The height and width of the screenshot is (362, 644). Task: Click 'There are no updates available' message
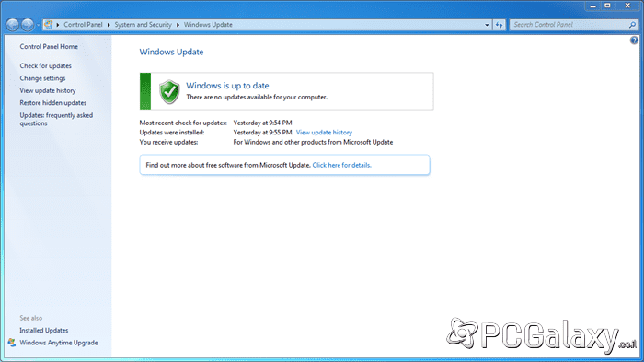pos(257,97)
